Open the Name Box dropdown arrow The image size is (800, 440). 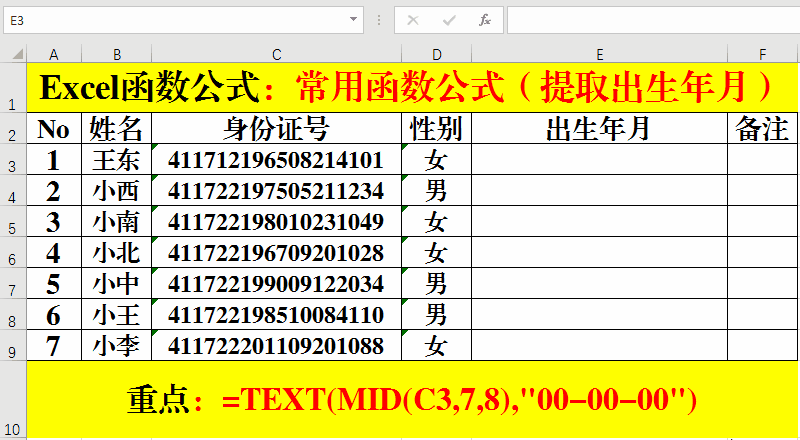tap(353, 20)
